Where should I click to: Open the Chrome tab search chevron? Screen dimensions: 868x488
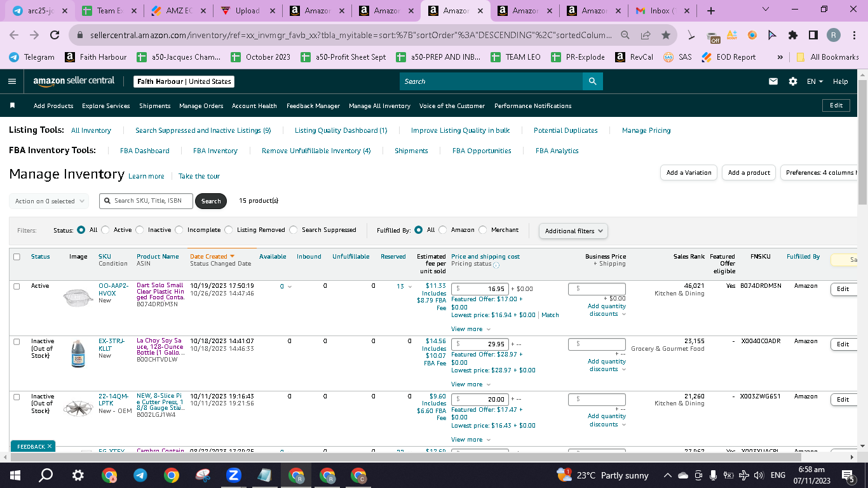point(765,10)
